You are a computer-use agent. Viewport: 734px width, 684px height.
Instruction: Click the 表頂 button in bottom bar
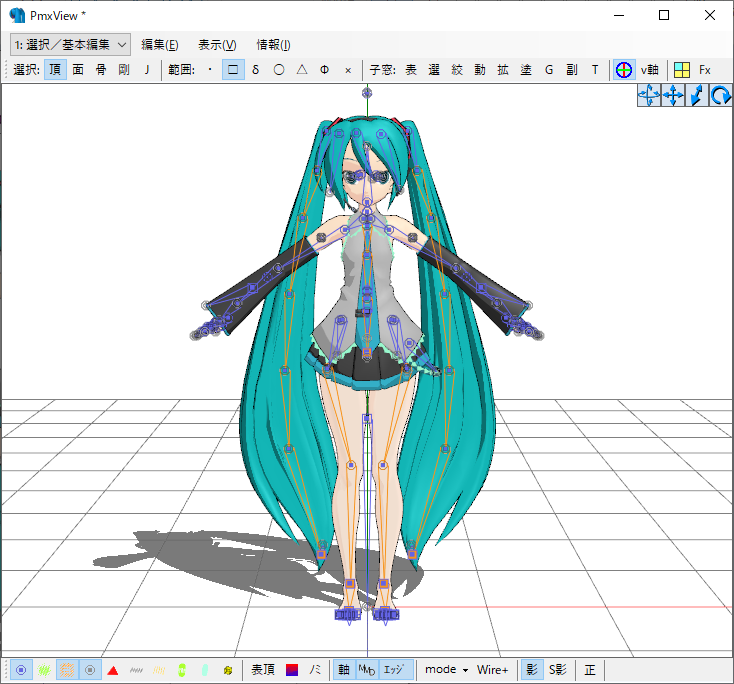(x=263, y=670)
